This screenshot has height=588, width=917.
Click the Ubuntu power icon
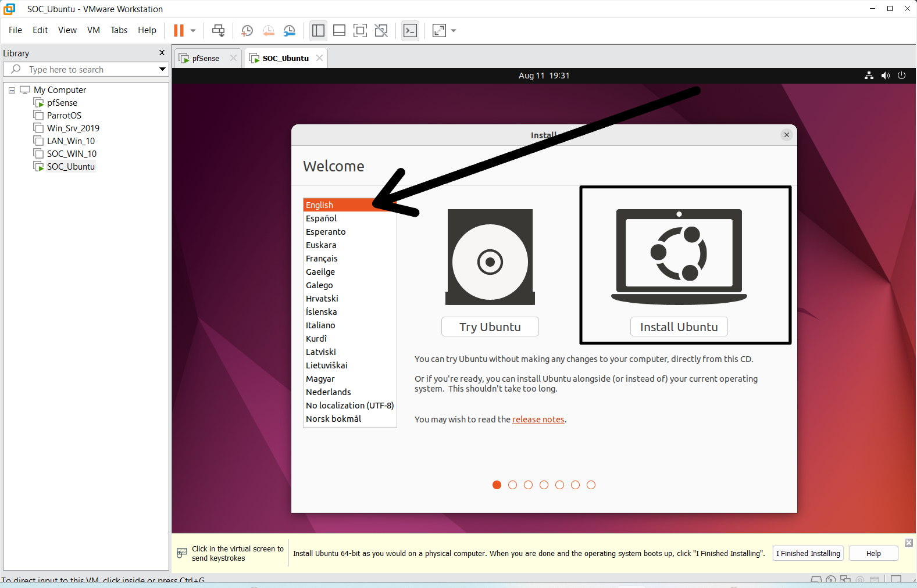tap(901, 76)
